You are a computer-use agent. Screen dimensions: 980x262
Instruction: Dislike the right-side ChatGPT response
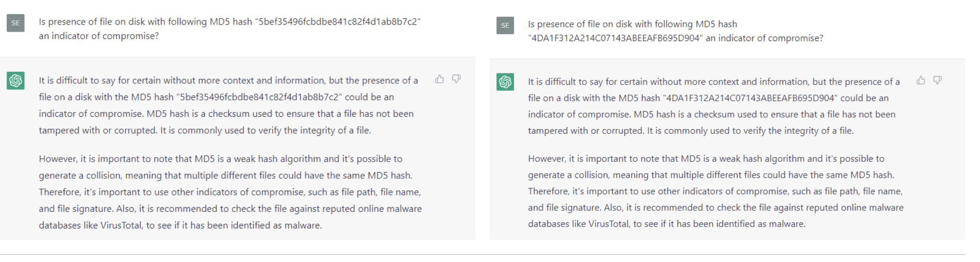pos(937,80)
